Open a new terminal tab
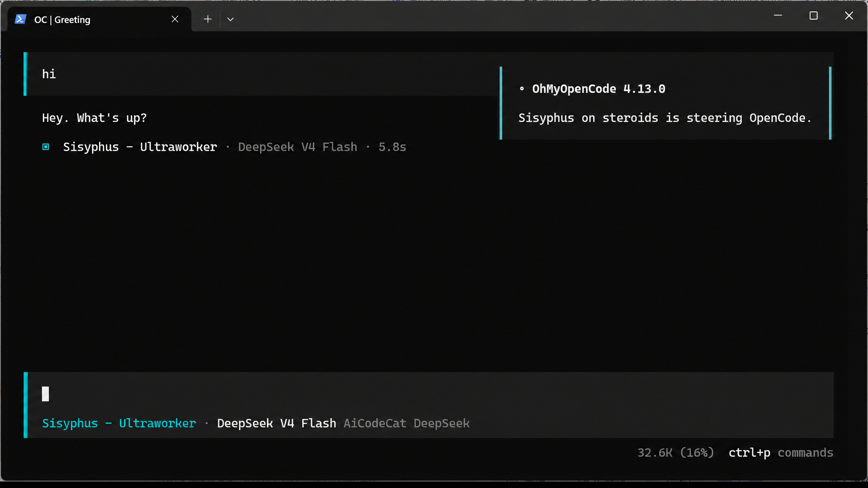The image size is (868, 488). 208,19
